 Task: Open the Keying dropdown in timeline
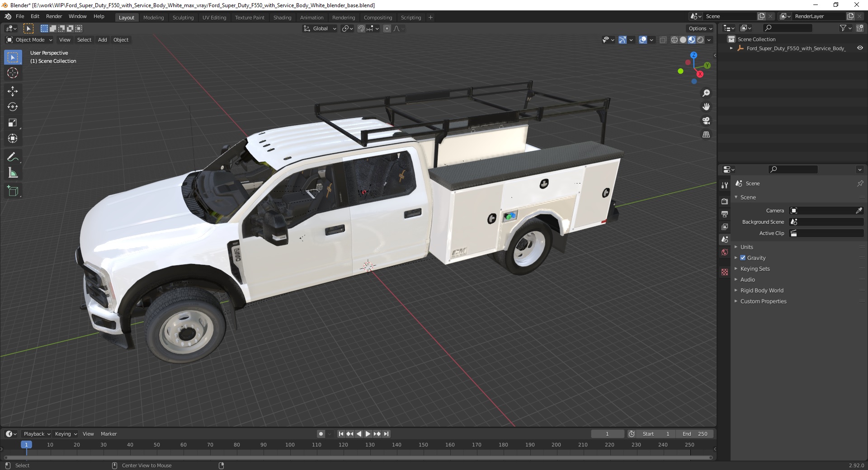(66, 434)
